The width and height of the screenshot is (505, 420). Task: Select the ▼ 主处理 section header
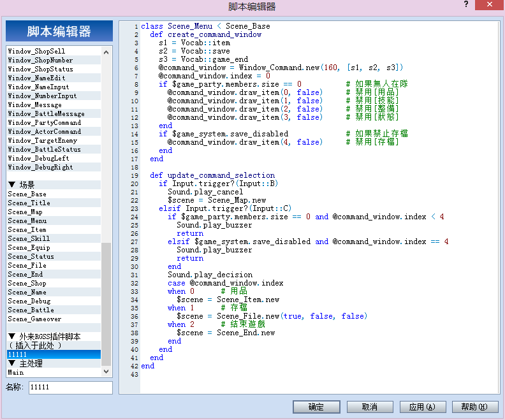[x=54, y=363]
